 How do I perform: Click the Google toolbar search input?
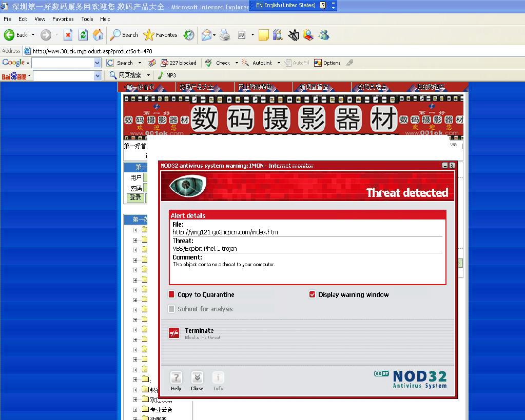(x=63, y=63)
